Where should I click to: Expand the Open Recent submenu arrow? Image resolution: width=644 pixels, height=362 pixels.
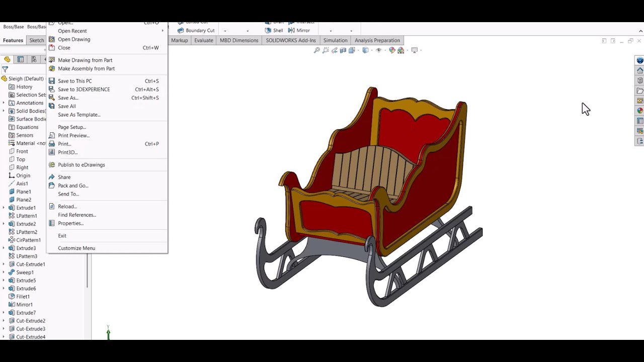pos(163,31)
